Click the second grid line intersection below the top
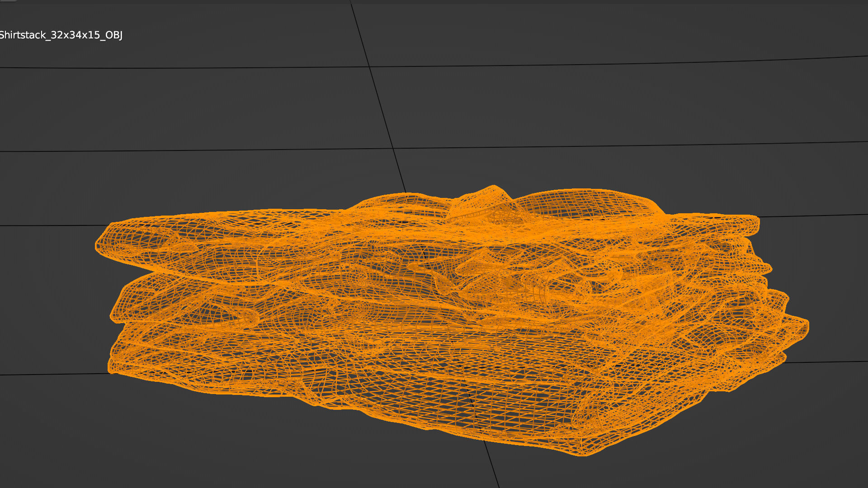The image size is (868, 488). (393, 149)
